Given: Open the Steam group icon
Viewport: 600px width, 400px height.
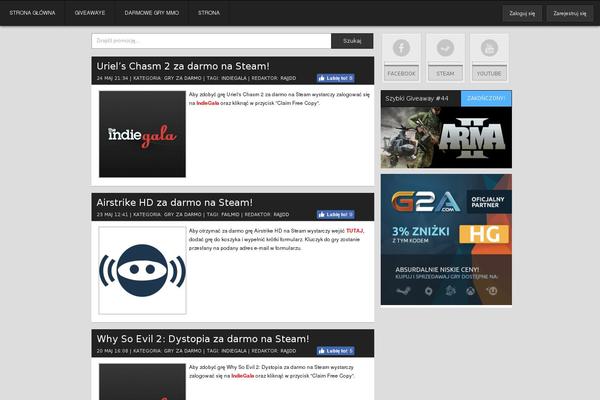Looking at the screenshot, I should click(445, 48).
